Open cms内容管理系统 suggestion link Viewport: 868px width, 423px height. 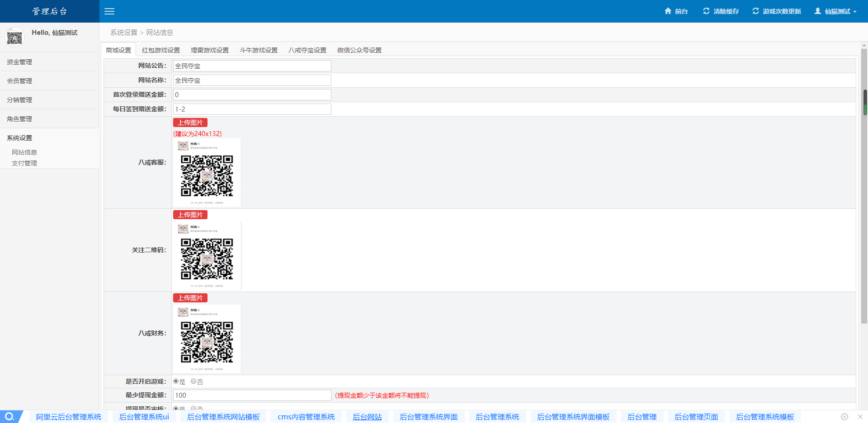point(306,417)
